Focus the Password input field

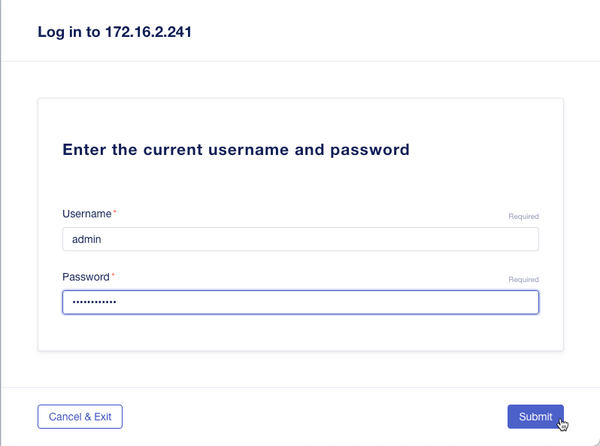click(300, 302)
